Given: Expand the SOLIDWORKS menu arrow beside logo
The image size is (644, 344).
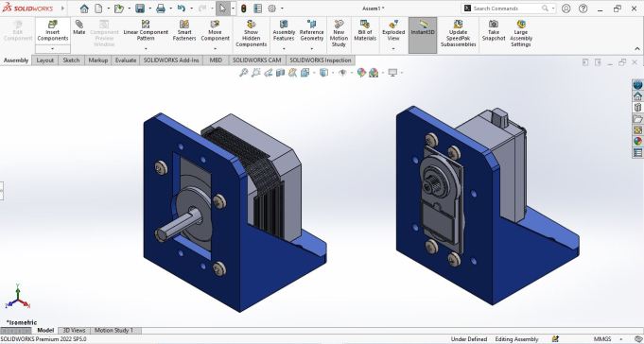Looking at the screenshot, I should point(62,9).
